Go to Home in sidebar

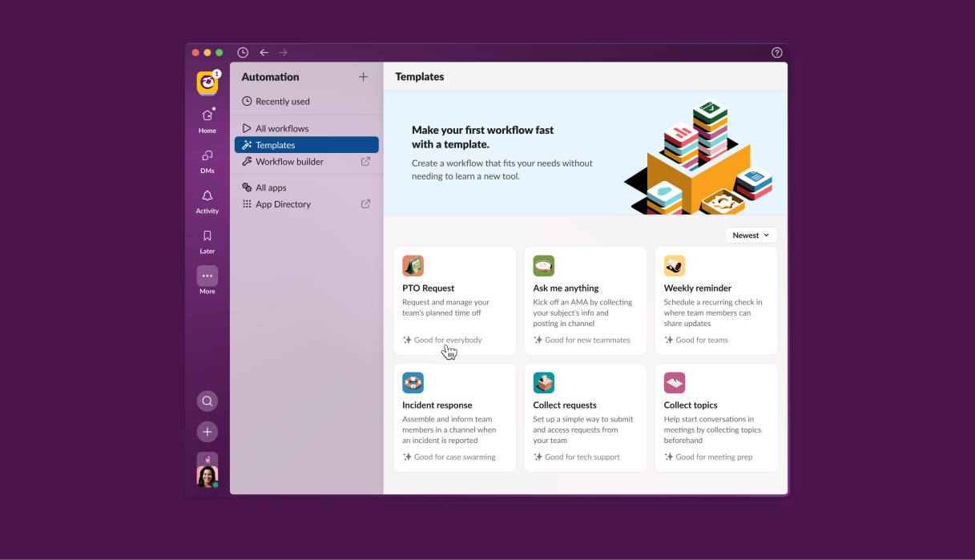click(x=207, y=120)
